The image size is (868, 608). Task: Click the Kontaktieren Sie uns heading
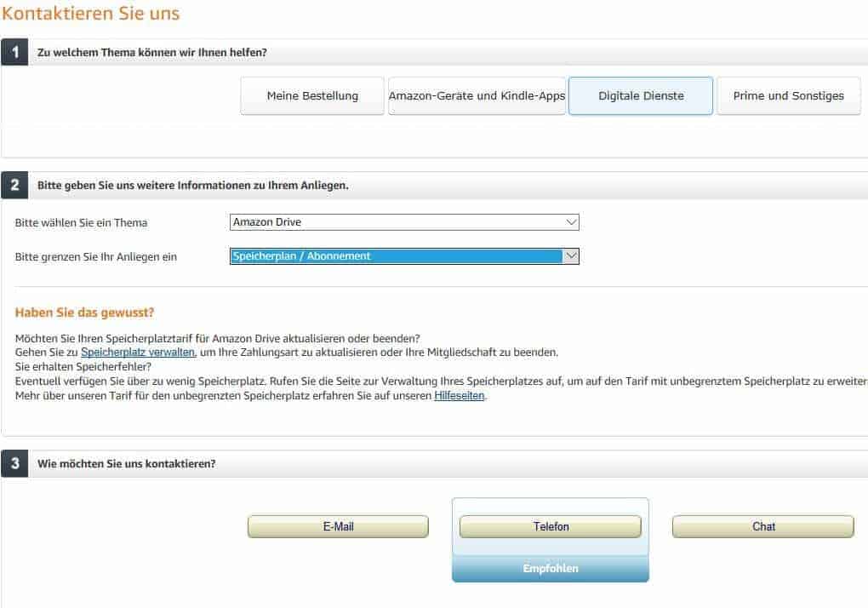[x=91, y=14]
